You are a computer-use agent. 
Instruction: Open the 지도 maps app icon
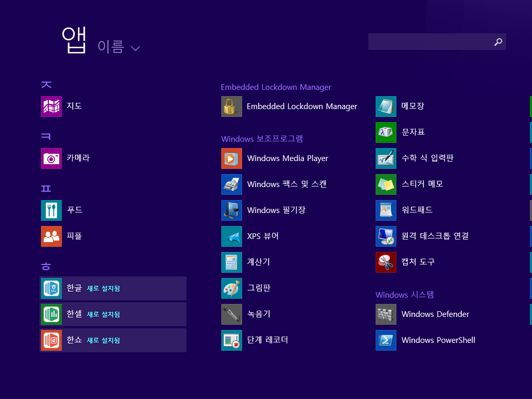tap(51, 107)
